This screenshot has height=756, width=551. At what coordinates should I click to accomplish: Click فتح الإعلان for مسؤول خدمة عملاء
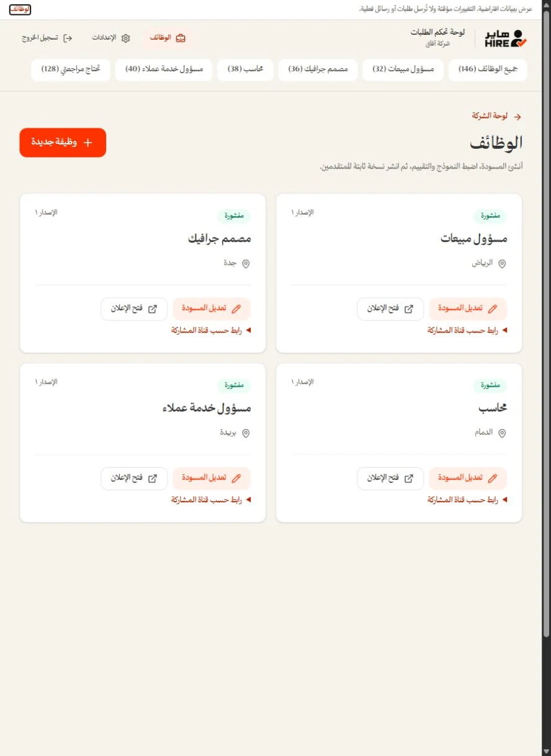tap(134, 478)
